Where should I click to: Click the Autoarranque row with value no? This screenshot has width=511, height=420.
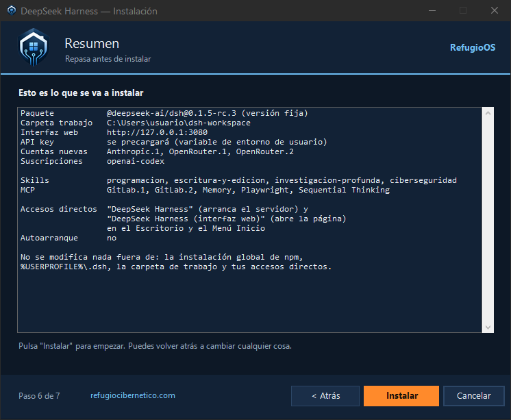(x=68, y=238)
